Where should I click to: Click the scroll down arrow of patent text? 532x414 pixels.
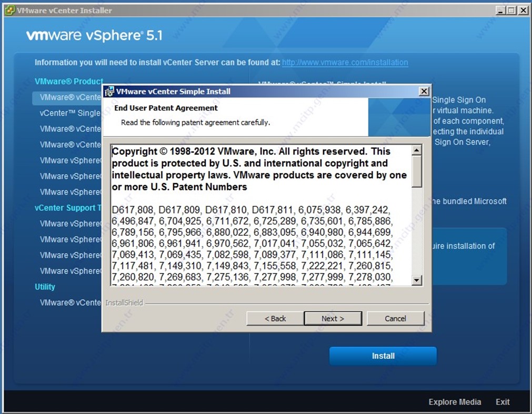pyautogui.click(x=417, y=280)
